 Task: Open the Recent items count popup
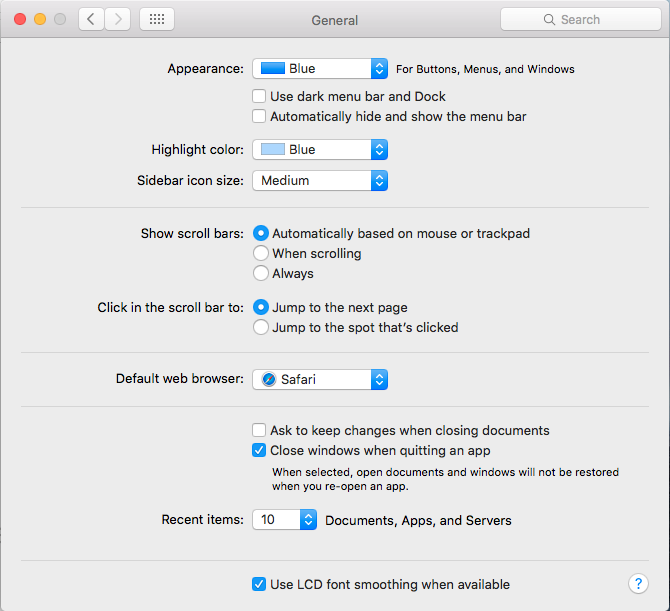point(284,520)
